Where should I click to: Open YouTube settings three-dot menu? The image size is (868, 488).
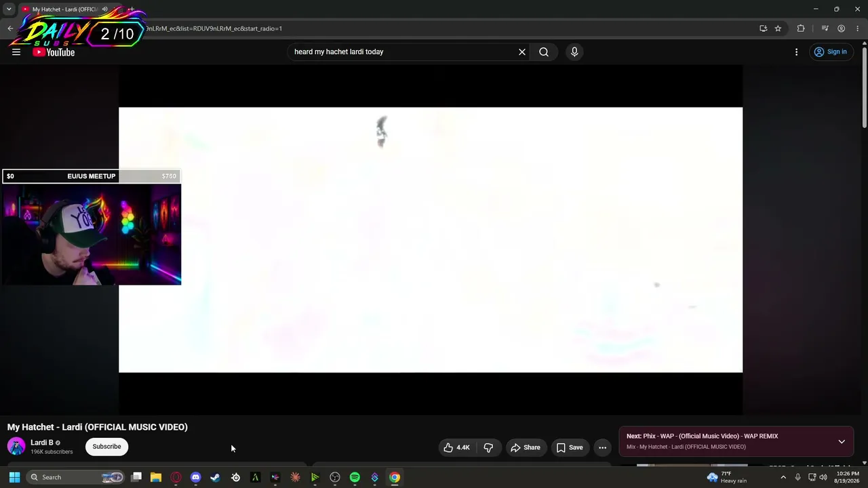click(797, 52)
